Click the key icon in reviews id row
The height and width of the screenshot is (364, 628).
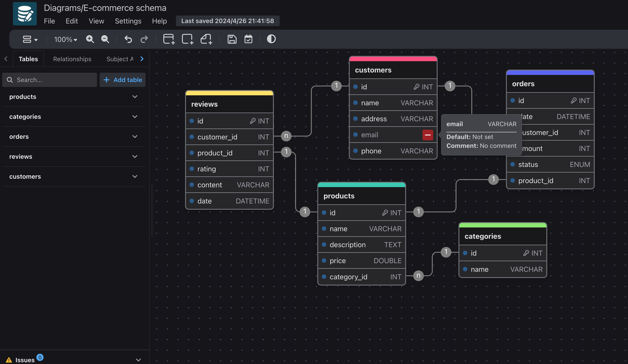(x=253, y=121)
